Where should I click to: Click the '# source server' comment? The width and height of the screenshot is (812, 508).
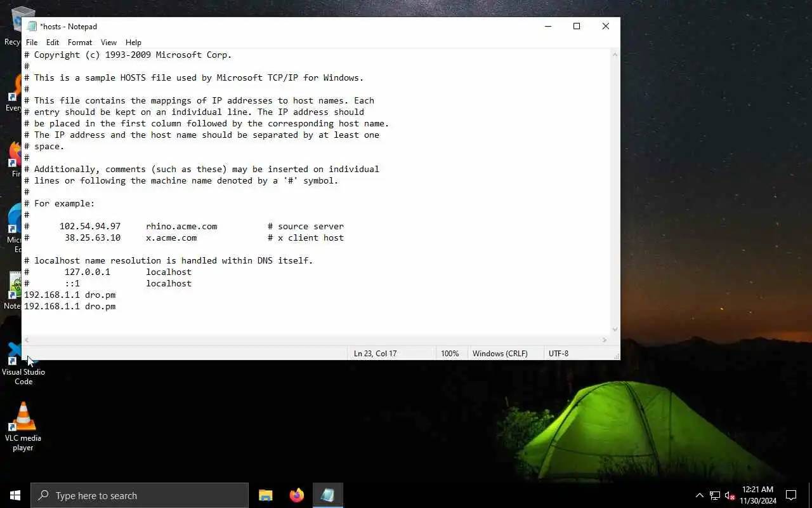[306, 226]
